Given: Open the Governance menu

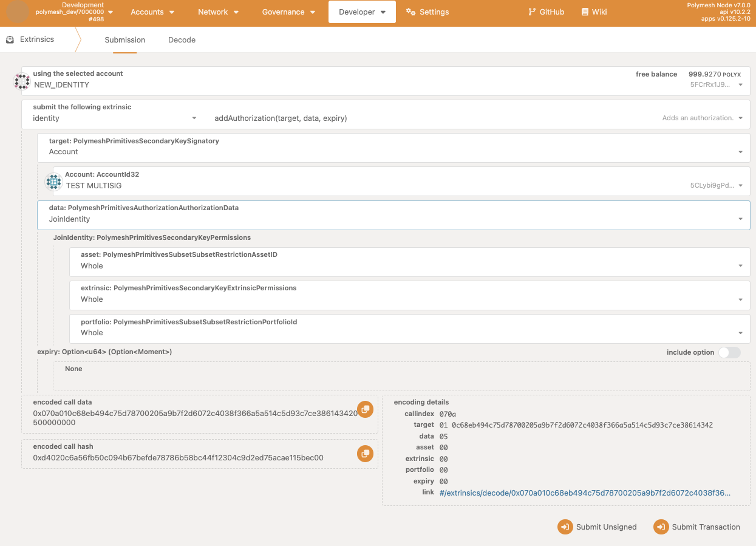Looking at the screenshot, I should click(x=288, y=12).
